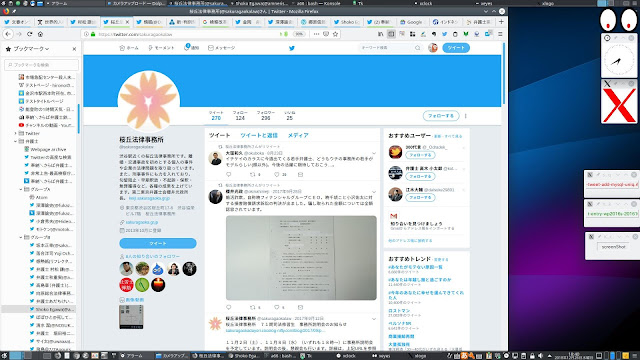Viewport: 640px width, 360px height.
Task: Follow suggested user 江木大輔
Action: [420, 198]
